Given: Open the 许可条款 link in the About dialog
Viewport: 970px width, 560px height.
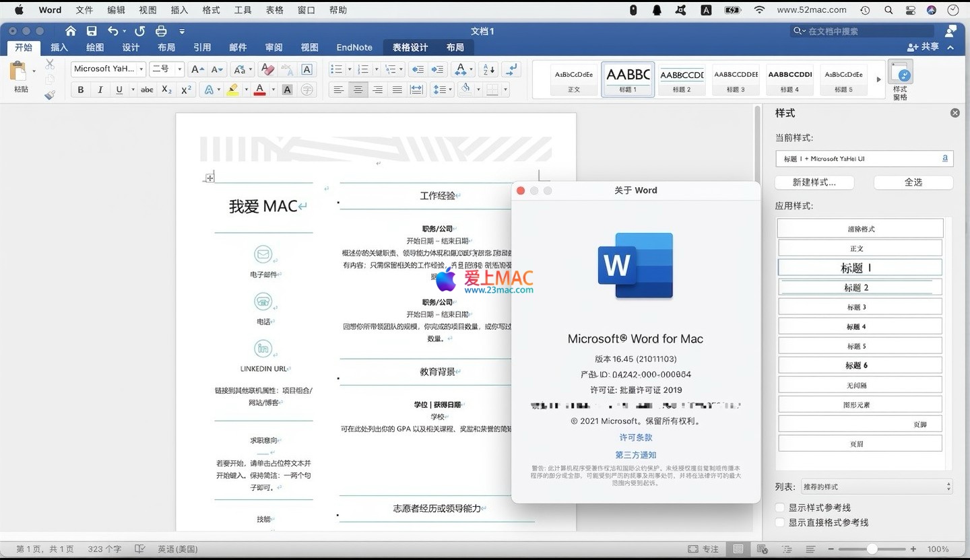Looking at the screenshot, I should point(635,438).
